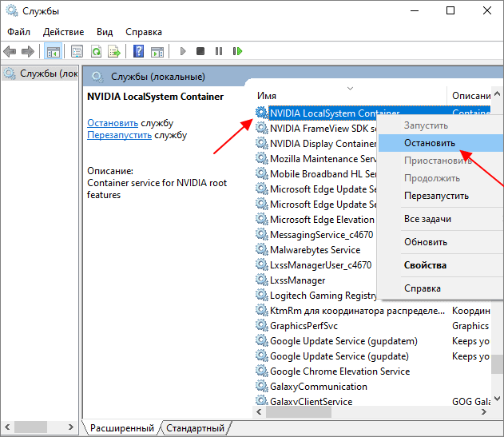504x437 pixels.
Task: Click the Export list toolbar icon
Action: pos(114,51)
